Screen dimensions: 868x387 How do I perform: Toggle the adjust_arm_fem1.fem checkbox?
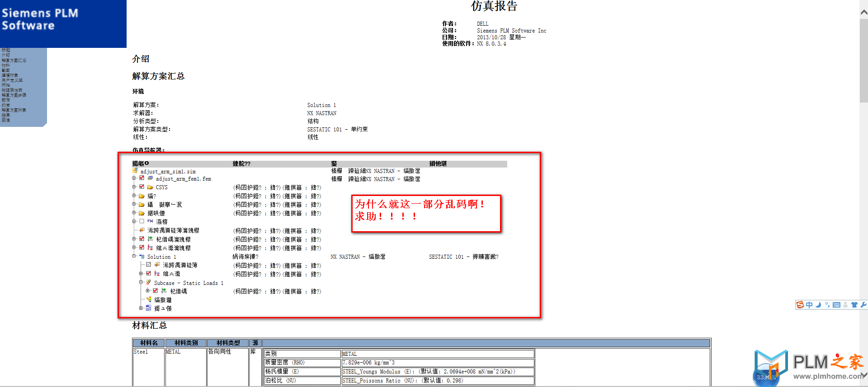coord(142,178)
